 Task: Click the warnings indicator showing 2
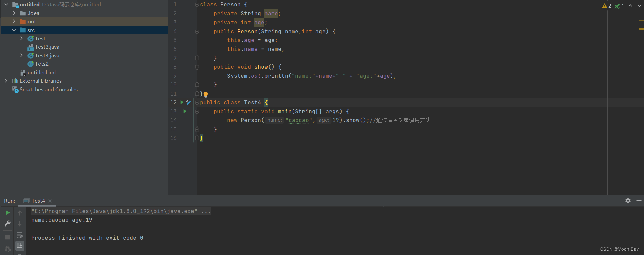tap(607, 6)
